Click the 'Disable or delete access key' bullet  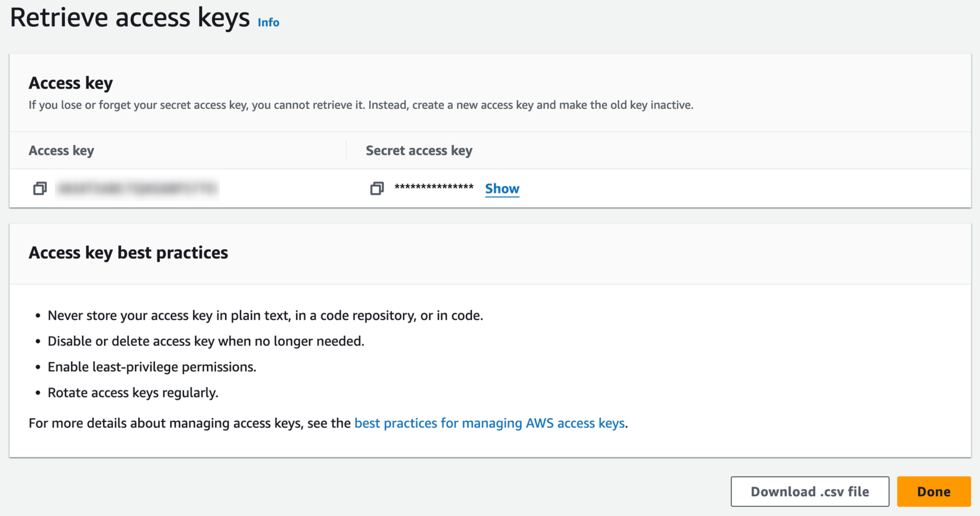pyautogui.click(x=206, y=341)
